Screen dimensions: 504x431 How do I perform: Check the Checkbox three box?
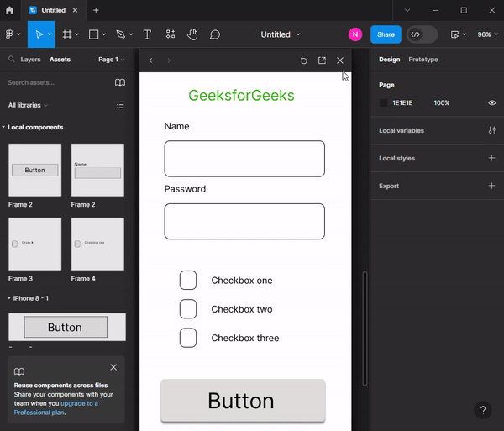pos(188,338)
